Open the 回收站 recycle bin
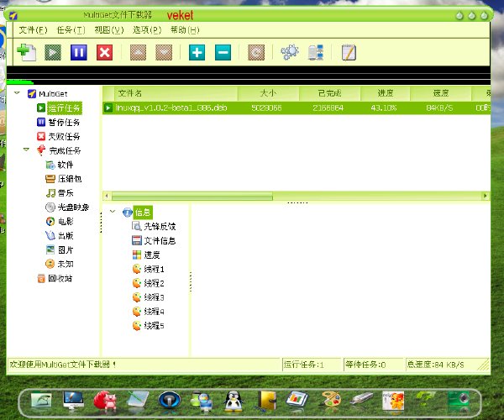504x420 pixels. pyautogui.click(x=60, y=278)
